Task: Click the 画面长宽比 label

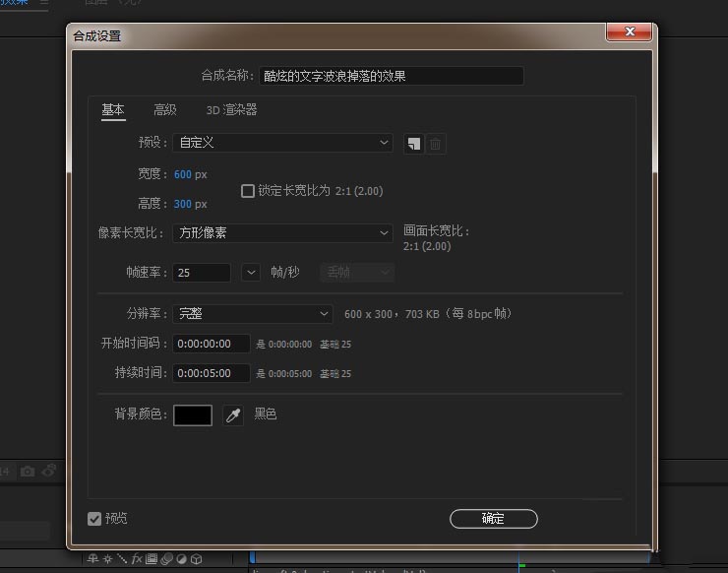Action: point(437,231)
